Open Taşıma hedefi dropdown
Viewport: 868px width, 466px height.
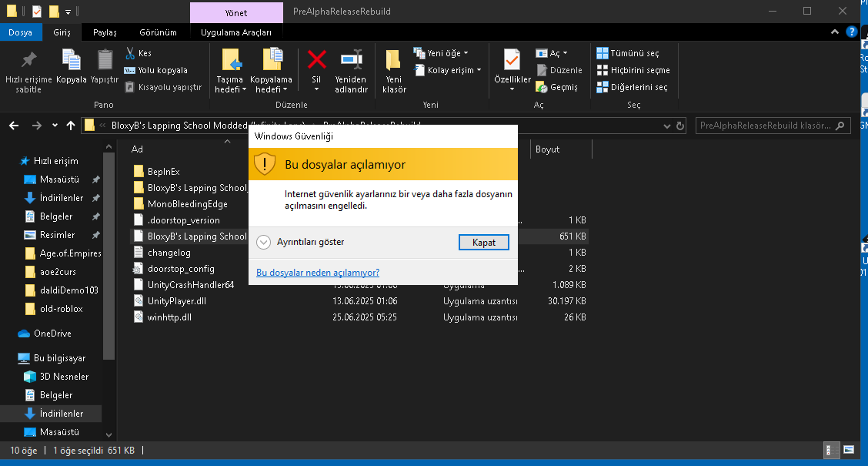(230, 71)
